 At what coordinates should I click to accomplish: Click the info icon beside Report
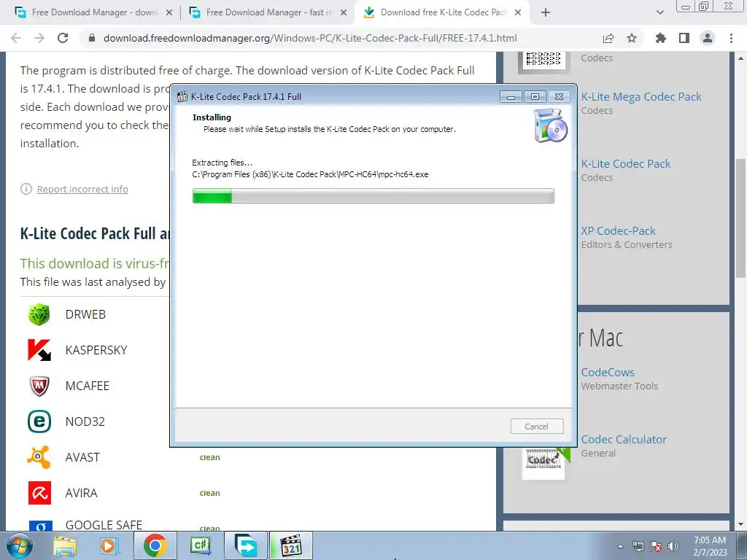point(26,189)
